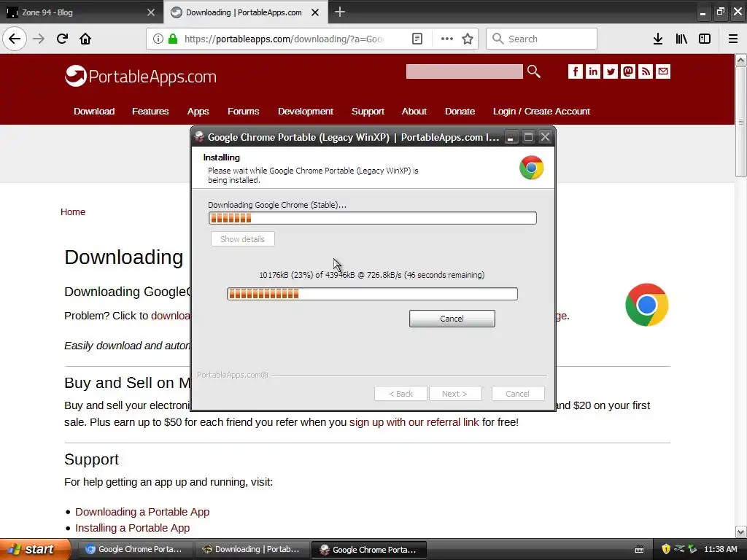Image resolution: width=747 pixels, height=560 pixels.
Task: Click the browser forward arrow
Action: (x=39, y=39)
